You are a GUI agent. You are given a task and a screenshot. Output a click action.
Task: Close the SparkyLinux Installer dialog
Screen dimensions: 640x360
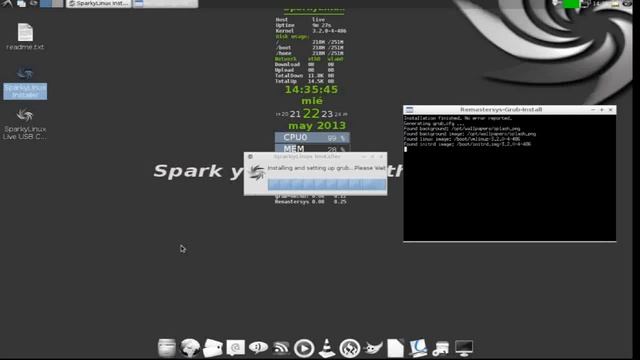pyautogui.click(x=381, y=156)
